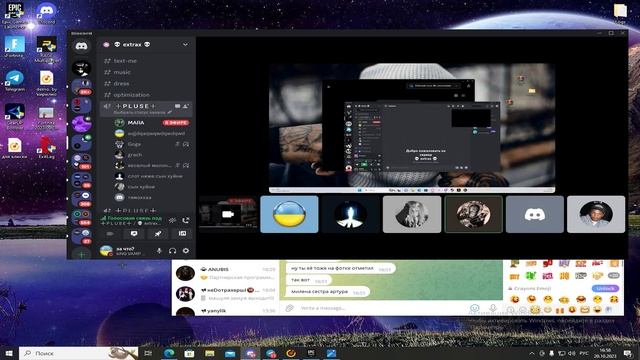
Task: Click Unlock button for Crayons Emoji
Action: (605, 288)
